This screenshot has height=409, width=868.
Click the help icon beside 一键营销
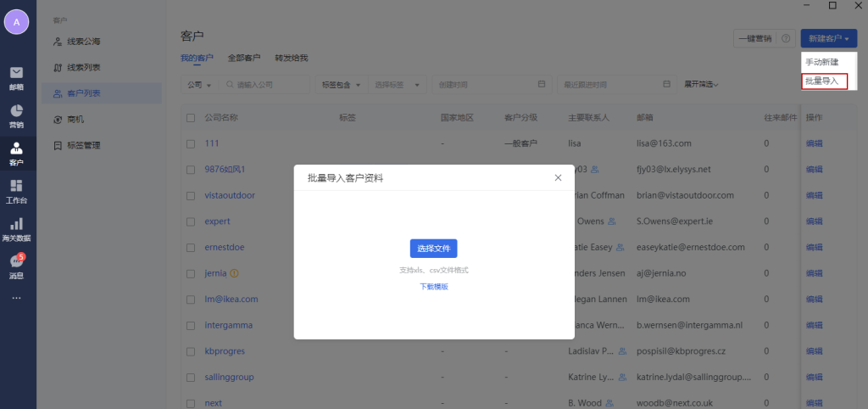786,38
